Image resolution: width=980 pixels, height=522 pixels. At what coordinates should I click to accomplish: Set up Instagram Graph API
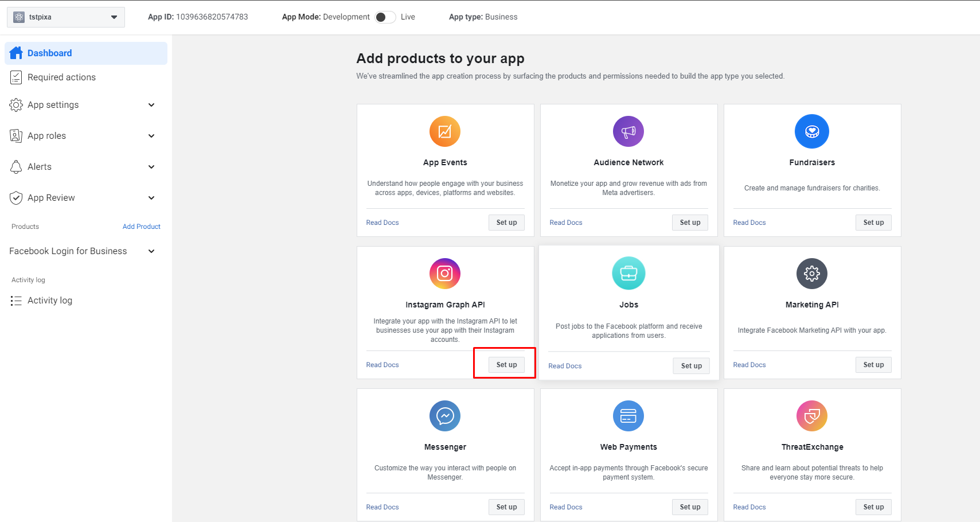[506, 365]
